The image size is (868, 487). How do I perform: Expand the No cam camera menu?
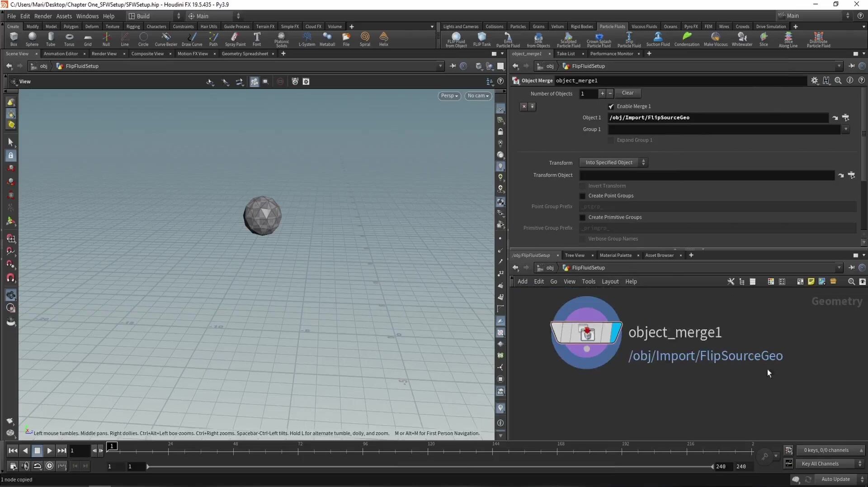pyautogui.click(x=478, y=96)
